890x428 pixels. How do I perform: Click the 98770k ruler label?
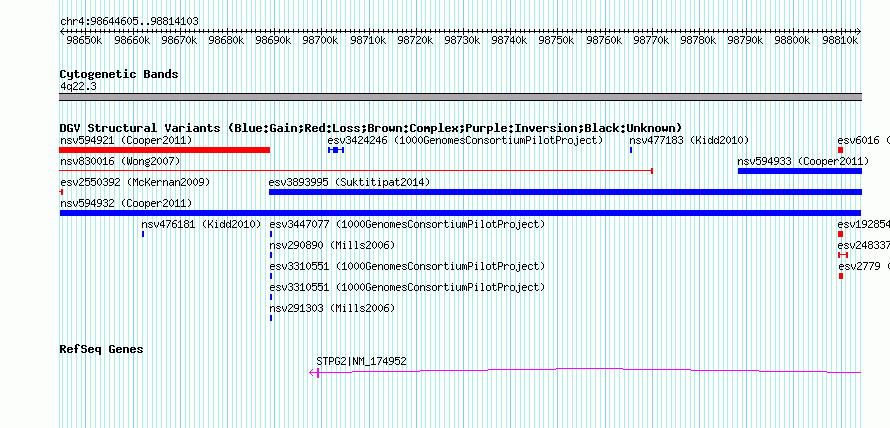pyautogui.click(x=651, y=40)
